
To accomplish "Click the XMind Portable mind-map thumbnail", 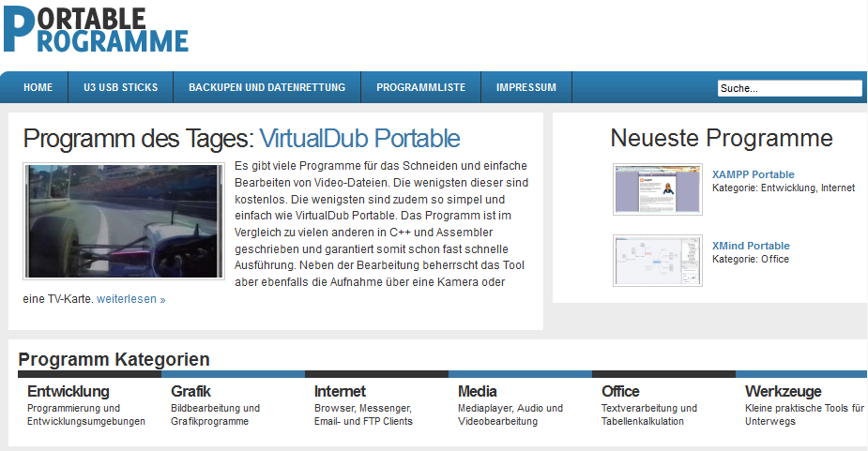I will tap(658, 261).
